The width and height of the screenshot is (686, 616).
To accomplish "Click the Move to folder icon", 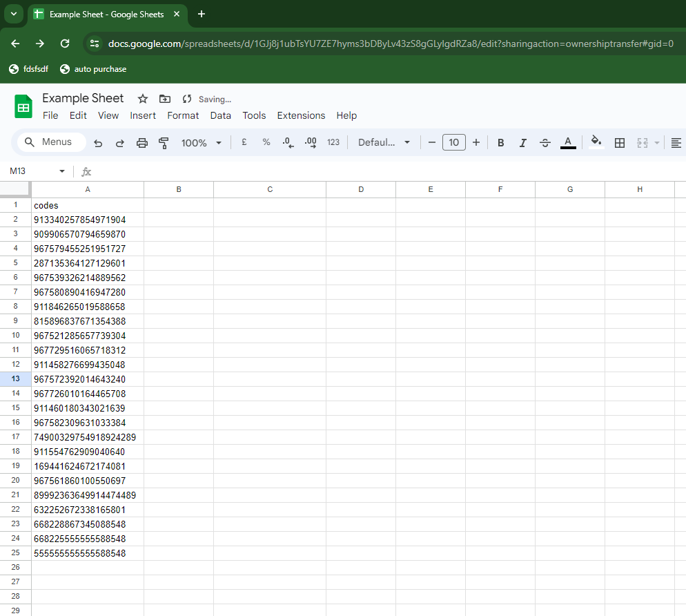I will pyautogui.click(x=164, y=99).
